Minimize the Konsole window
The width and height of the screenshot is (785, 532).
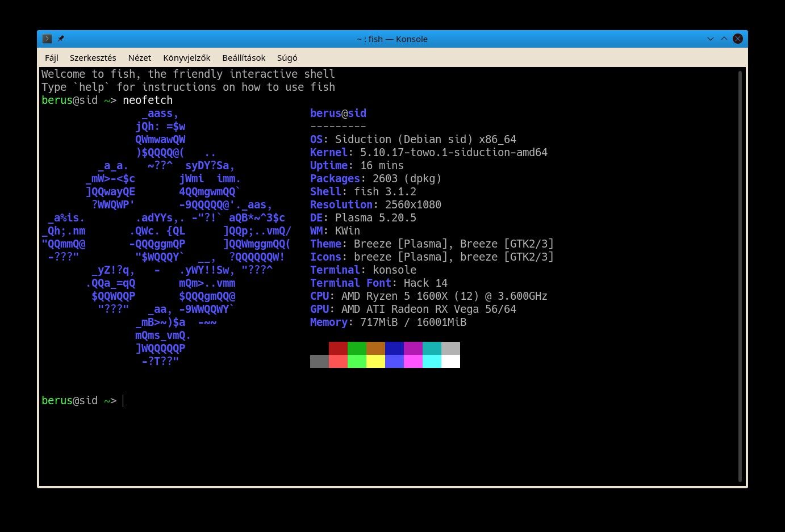(710, 39)
